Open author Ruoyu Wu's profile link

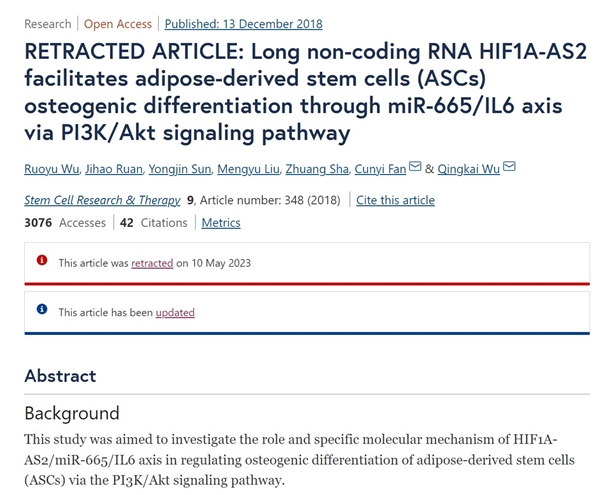pyautogui.click(x=52, y=169)
